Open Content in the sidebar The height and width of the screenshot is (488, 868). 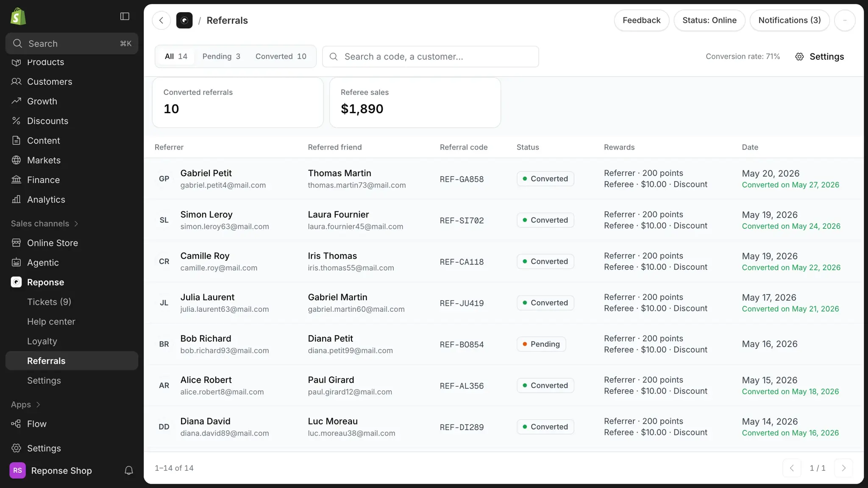pyautogui.click(x=72, y=141)
